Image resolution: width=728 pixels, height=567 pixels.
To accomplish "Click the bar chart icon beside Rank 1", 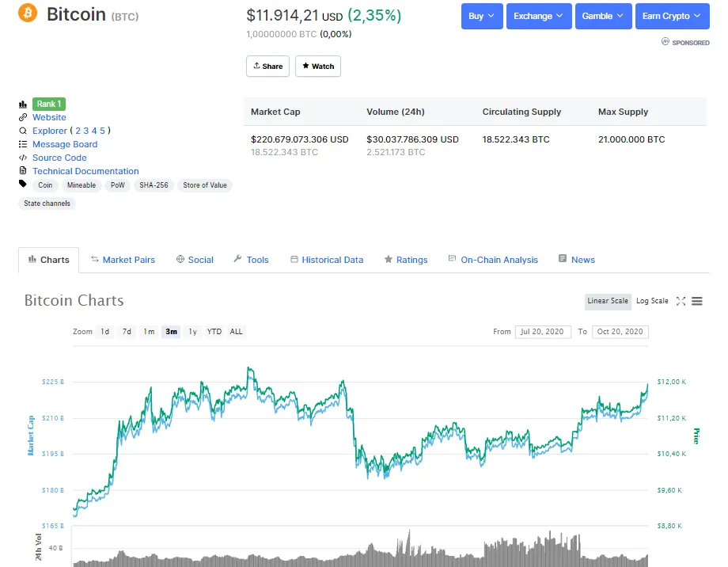I will pyautogui.click(x=23, y=104).
